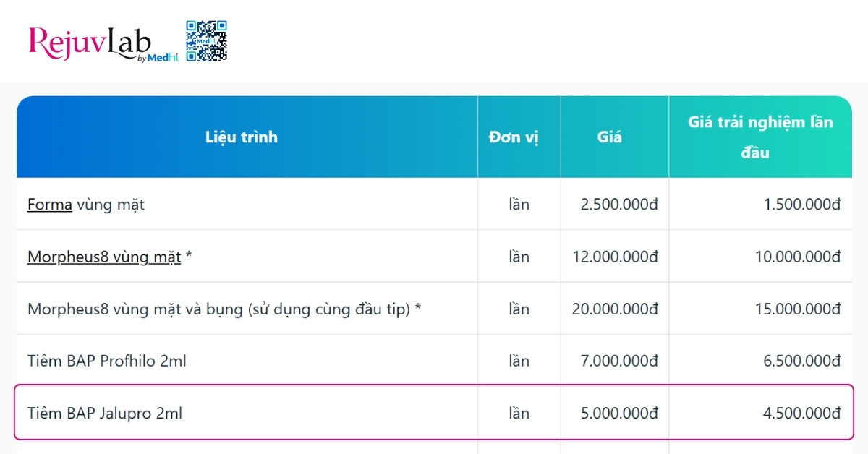The image size is (868, 454).
Task: Select the Giá trải nghiệm lần đầu header
Action: (760, 137)
